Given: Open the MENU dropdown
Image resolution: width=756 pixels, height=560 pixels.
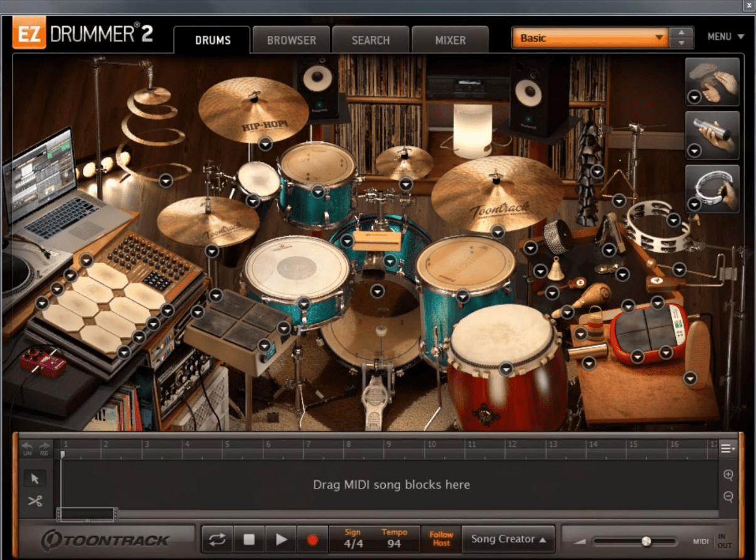Looking at the screenshot, I should [726, 36].
